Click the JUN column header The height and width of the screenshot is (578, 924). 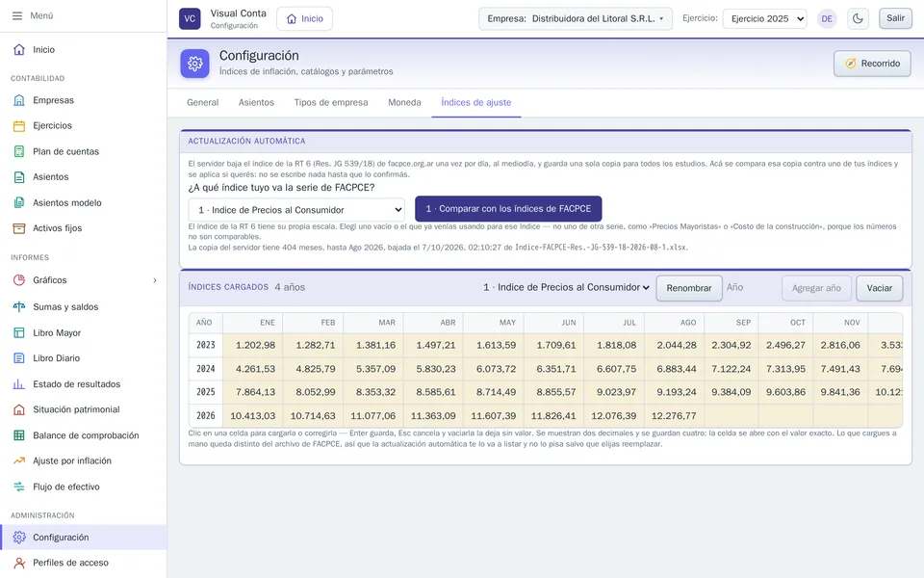click(x=553, y=323)
